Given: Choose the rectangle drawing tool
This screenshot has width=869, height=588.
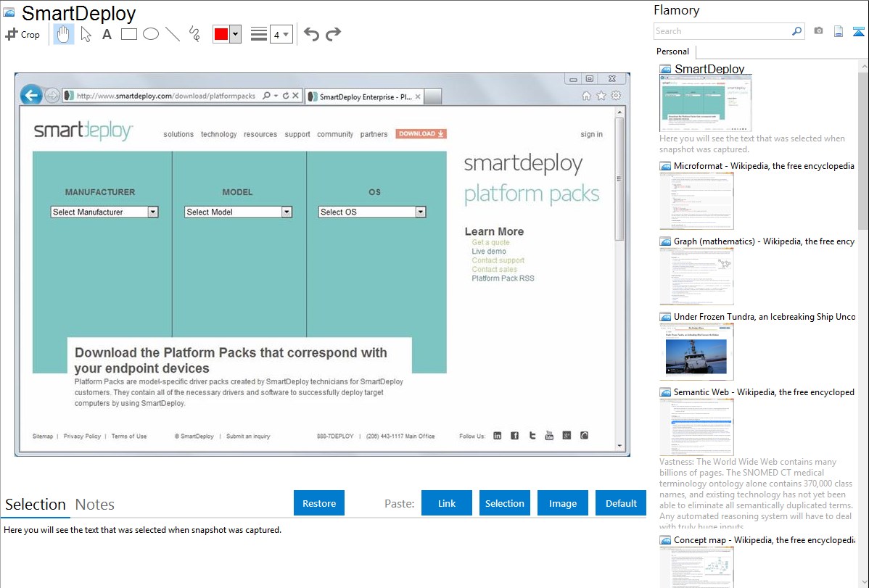Looking at the screenshot, I should 129,34.
